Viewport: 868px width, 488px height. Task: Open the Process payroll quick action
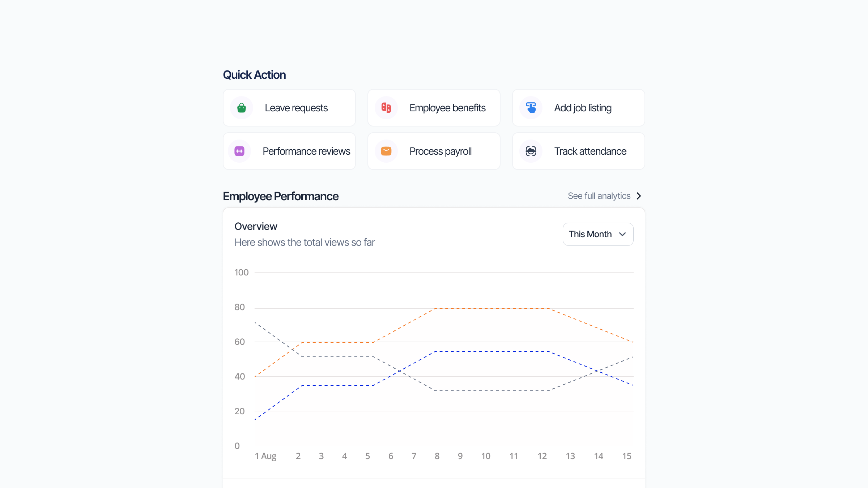point(433,151)
